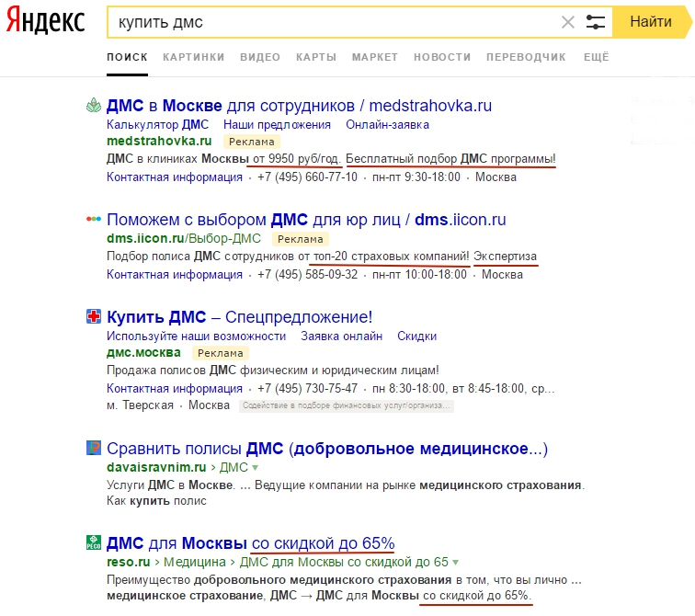Click the Найти search button
The width and height of the screenshot is (695, 616).
click(651, 22)
